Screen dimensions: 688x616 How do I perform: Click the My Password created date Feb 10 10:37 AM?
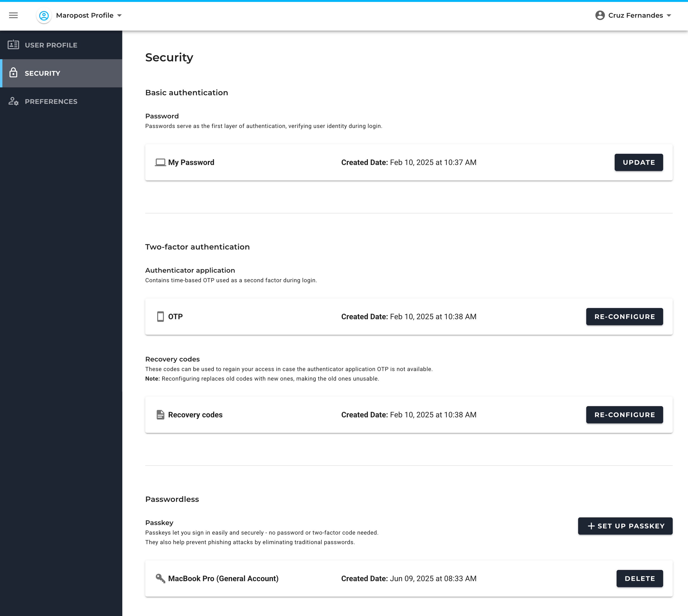(433, 162)
